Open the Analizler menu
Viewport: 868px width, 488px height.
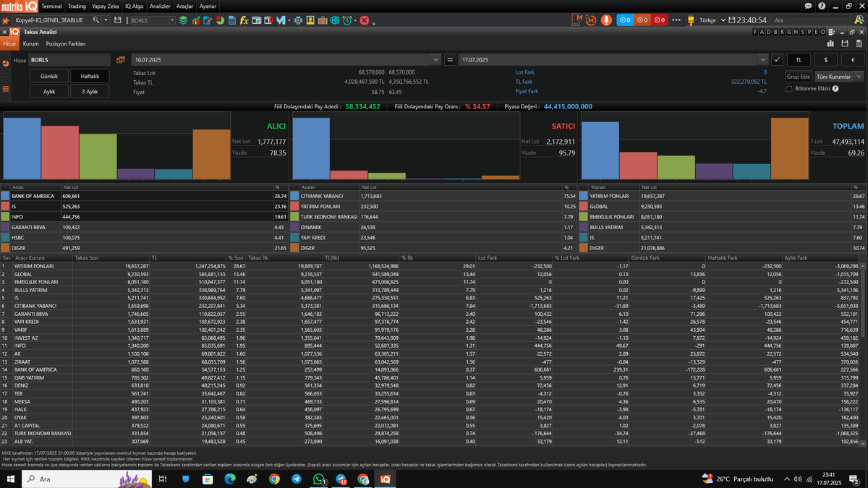pyautogui.click(x=160, y=6)
